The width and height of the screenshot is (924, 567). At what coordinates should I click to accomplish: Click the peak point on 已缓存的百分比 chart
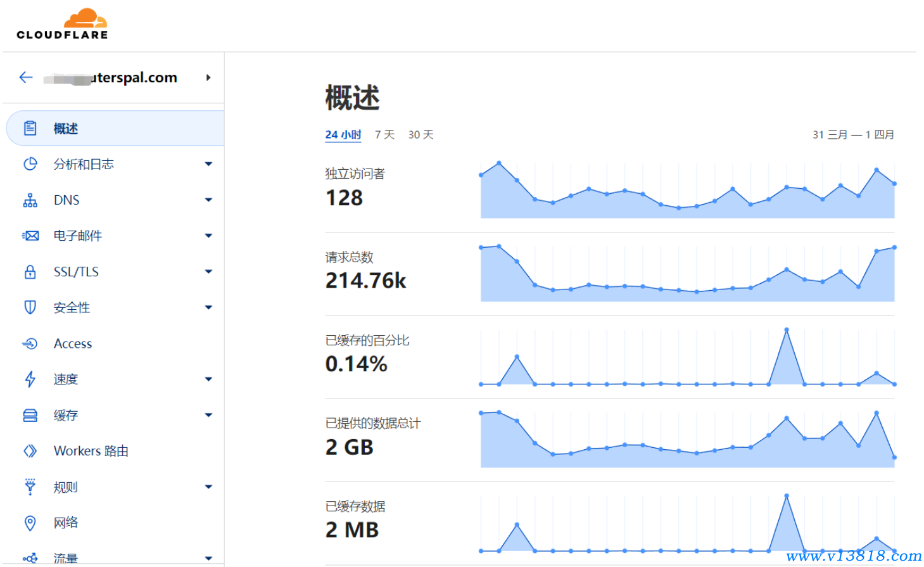[787, 329]
